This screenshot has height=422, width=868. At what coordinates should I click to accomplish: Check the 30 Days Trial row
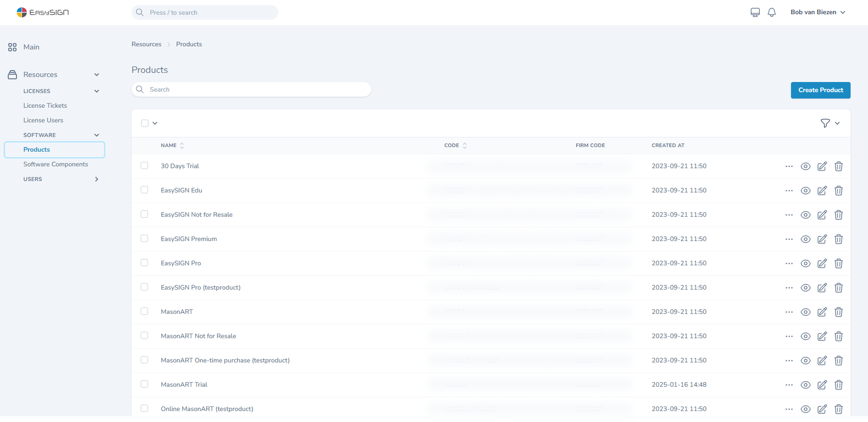144,165
